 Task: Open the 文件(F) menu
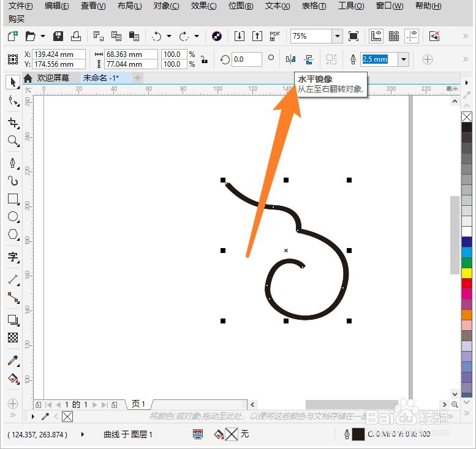point(21,6)
